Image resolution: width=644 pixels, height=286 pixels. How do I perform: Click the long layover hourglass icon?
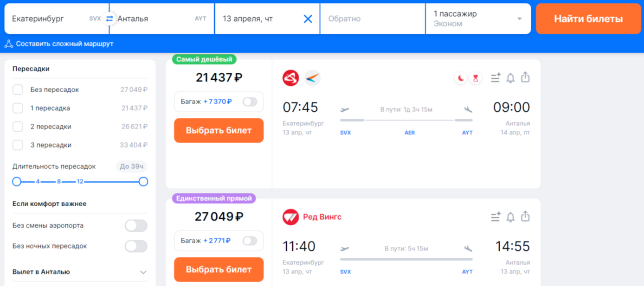(x=476, y=78)
